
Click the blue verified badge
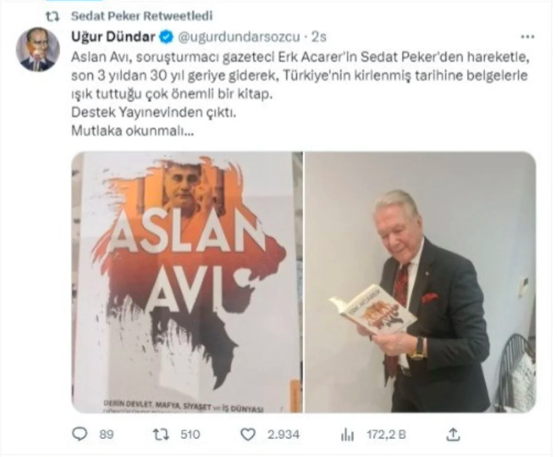click(x=166, y=37)
